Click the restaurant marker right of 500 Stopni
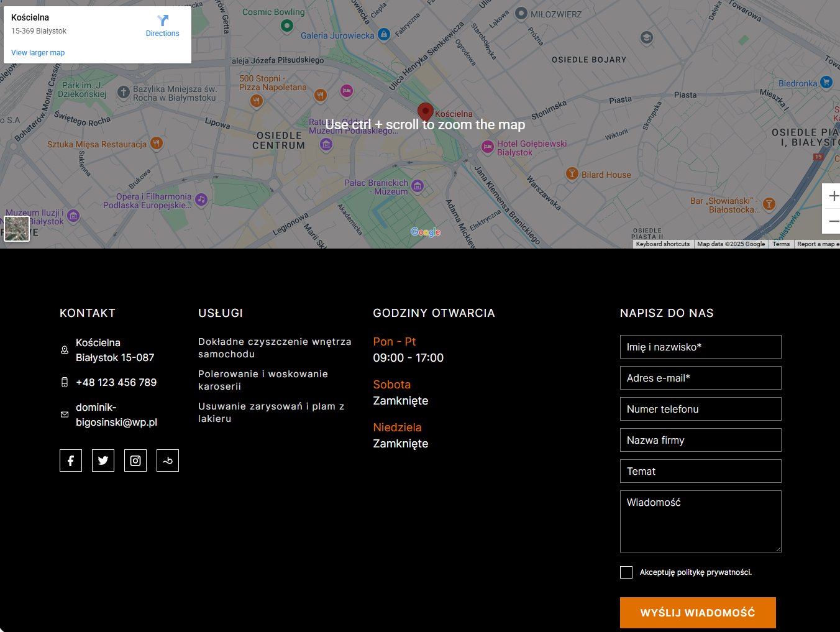 [x=320, y=95]
